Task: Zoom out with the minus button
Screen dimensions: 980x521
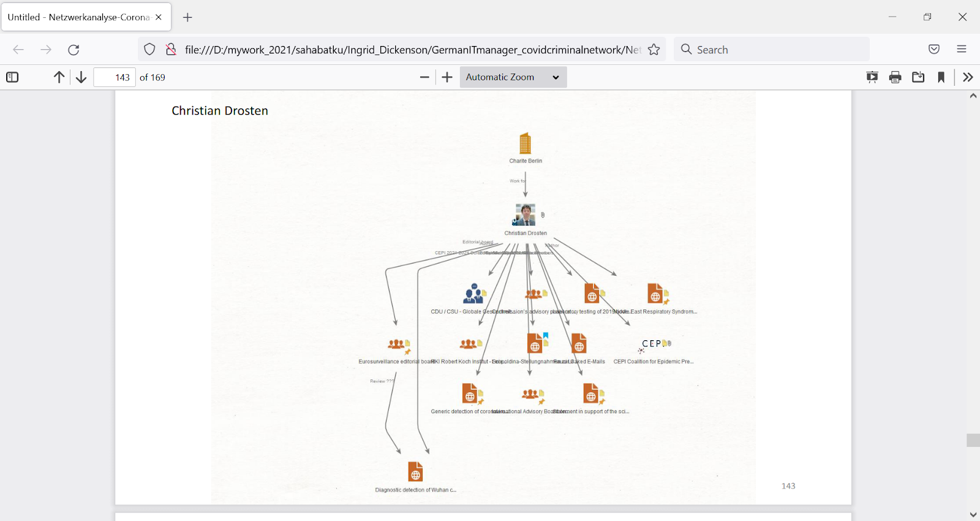Action: pyautogui.click(x=424, y=77)
